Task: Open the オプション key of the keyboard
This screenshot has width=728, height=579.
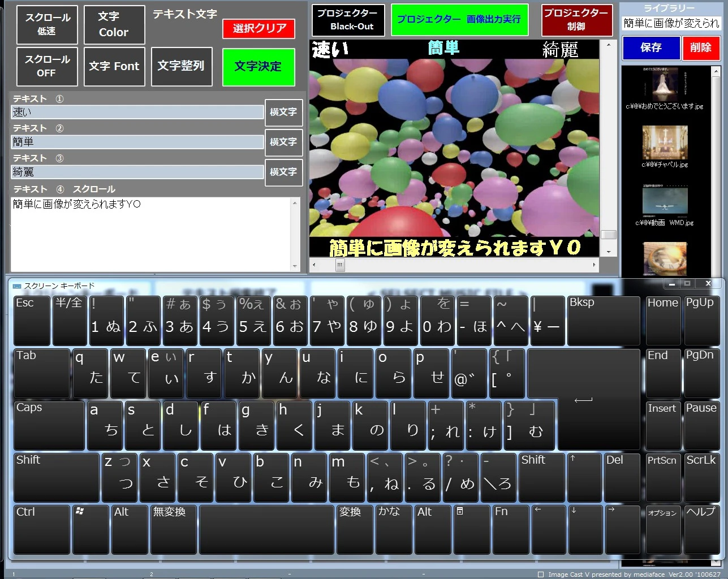Action: click(663, 529)
